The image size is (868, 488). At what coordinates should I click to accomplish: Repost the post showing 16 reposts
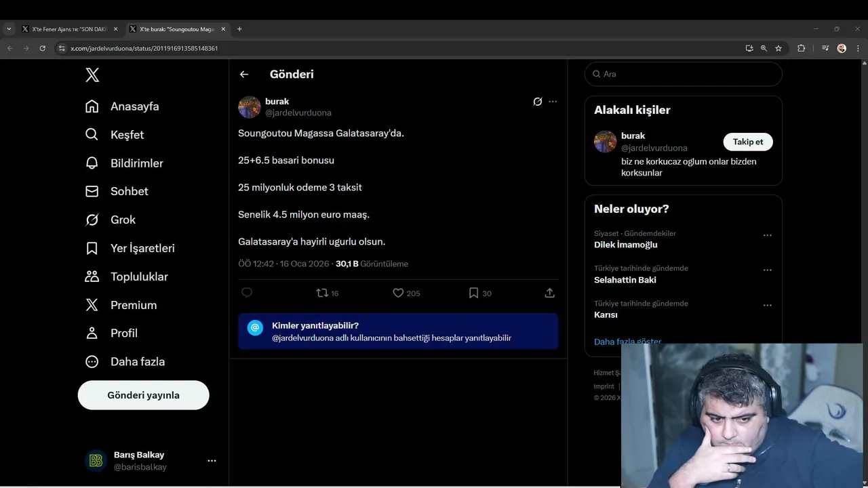(x=328, y=293)
